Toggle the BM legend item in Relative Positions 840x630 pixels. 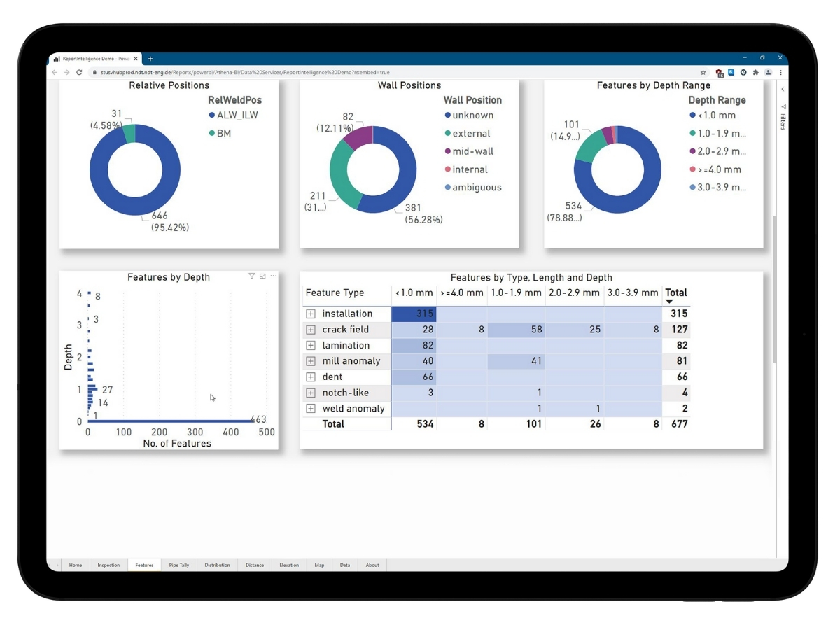point(220,132)
